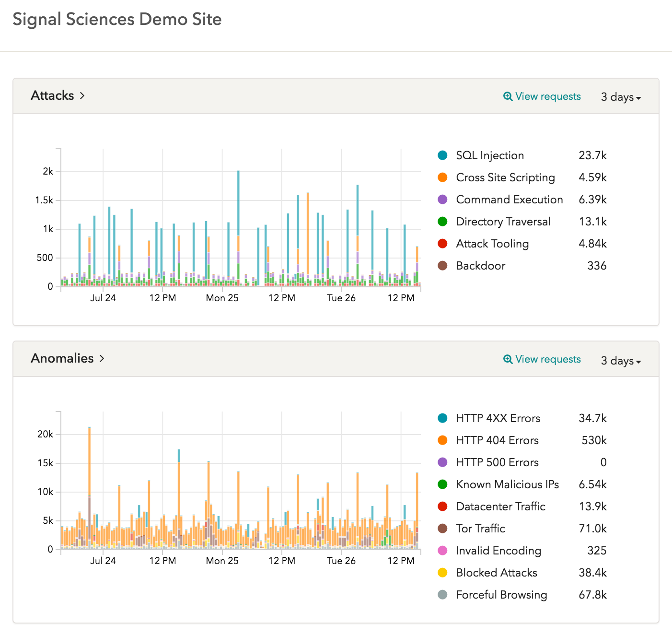Click the magnifier icon beside Attacks View requests
The image size is (672, 636).
click(507, 96)
